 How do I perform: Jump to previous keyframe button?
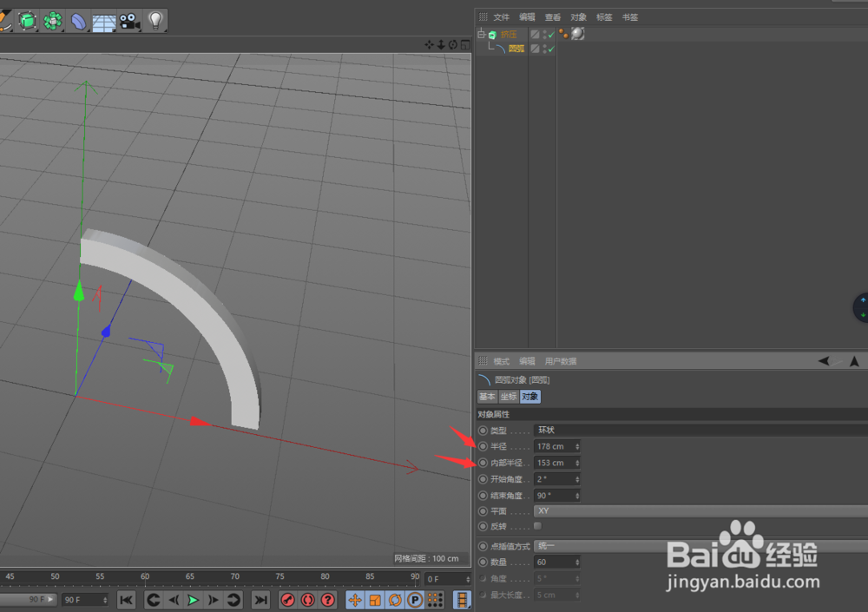154,600
